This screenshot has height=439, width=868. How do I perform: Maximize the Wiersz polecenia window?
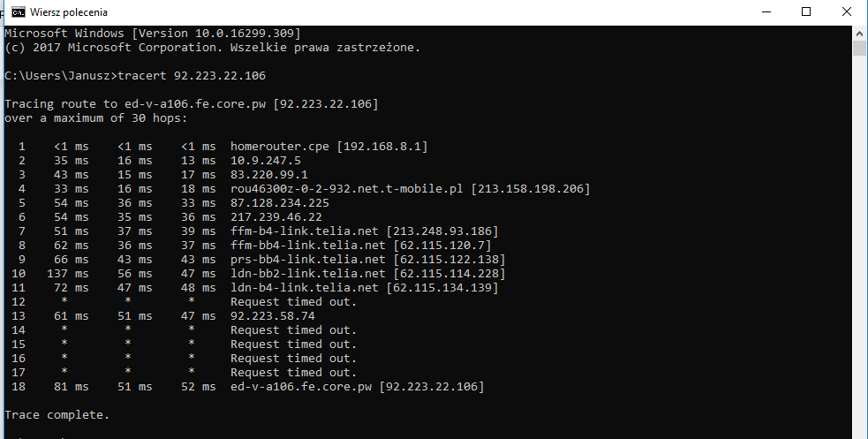tap(805, 12)
